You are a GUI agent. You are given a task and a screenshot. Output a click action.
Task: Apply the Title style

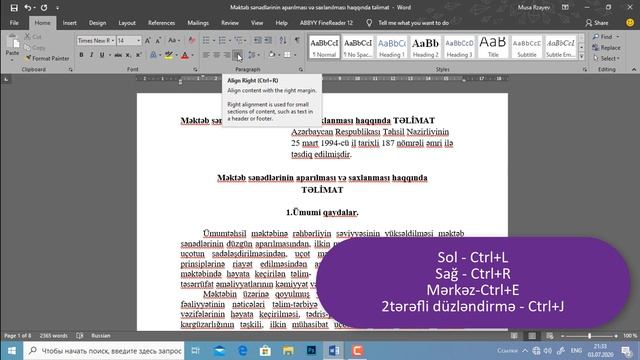(493, 47)
